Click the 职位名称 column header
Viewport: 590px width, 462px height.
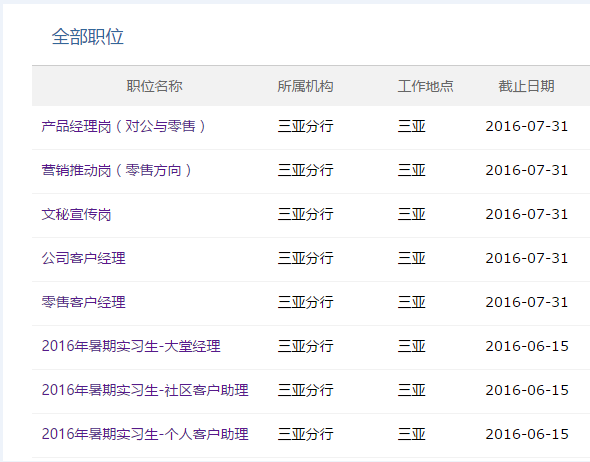[154, 86]
